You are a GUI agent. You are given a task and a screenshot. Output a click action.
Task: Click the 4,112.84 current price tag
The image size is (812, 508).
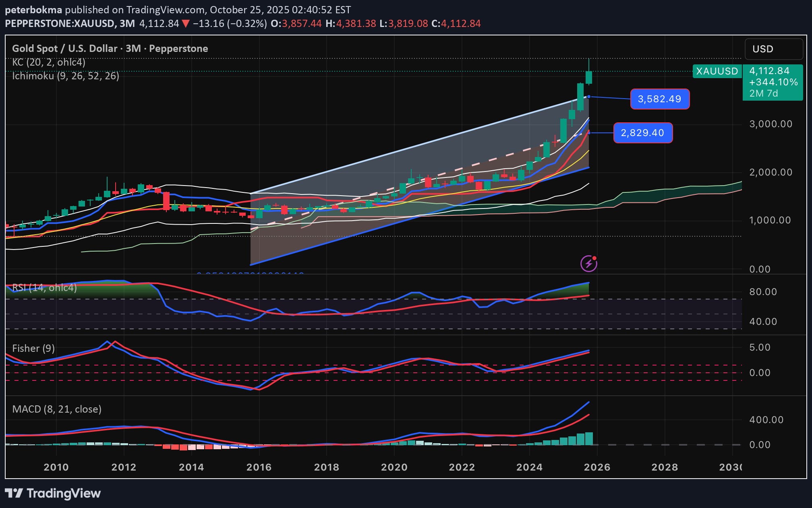(769, 71)
